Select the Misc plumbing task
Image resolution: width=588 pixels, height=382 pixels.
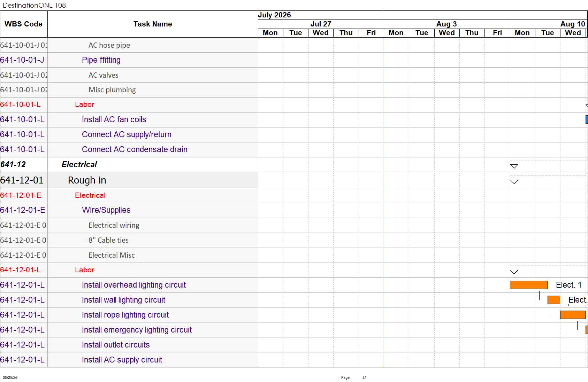(x=112, y=90)
